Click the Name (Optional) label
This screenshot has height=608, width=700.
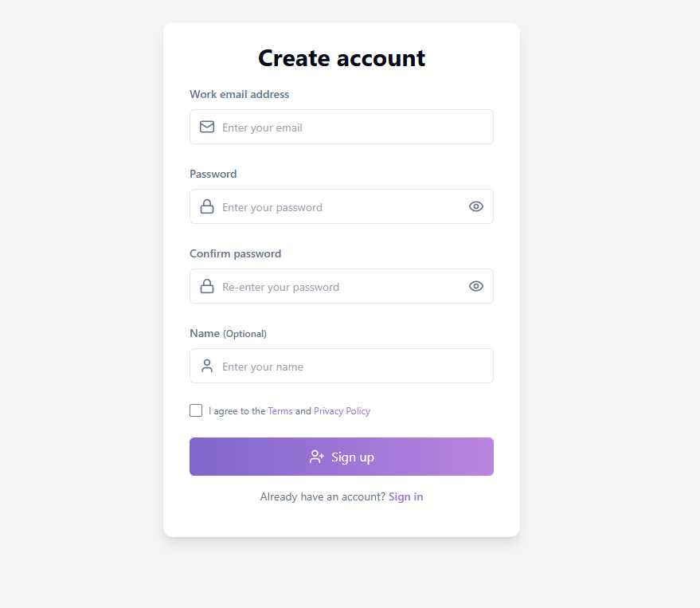pos(227,333)
